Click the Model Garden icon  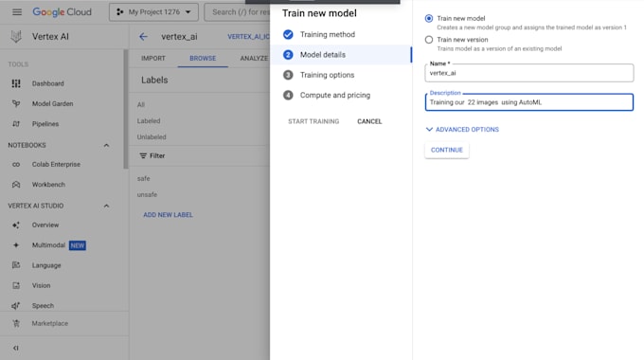click(16, 103)
